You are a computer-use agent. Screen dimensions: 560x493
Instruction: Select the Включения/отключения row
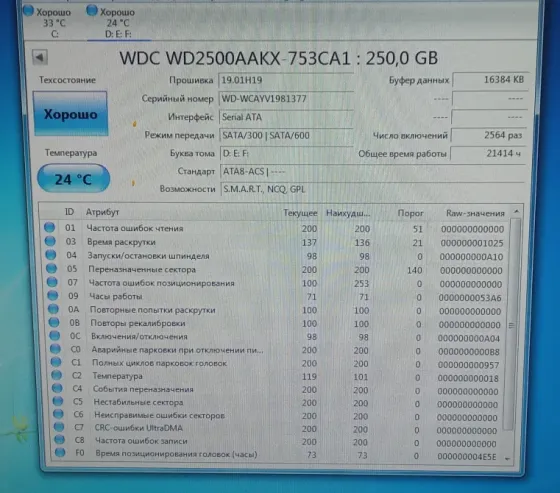[276, 337]
